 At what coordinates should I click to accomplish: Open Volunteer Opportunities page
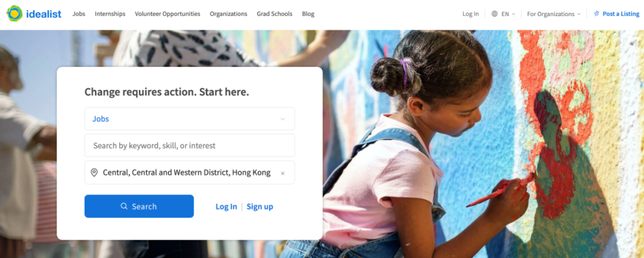(168, 14)
